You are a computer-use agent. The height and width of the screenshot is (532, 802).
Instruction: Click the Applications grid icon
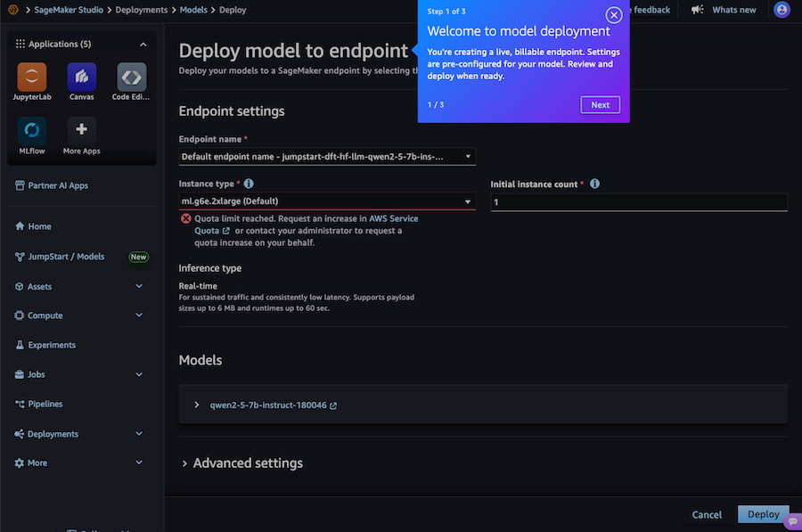[x=20, y=44]
